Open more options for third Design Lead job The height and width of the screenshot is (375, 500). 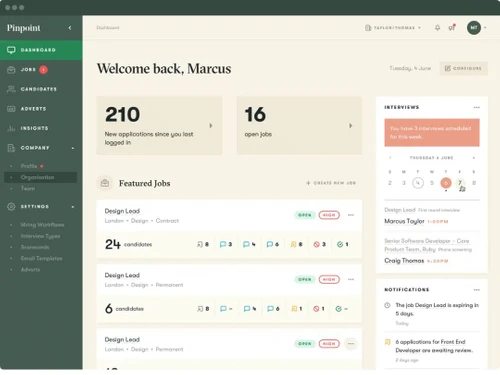[351, 344]
